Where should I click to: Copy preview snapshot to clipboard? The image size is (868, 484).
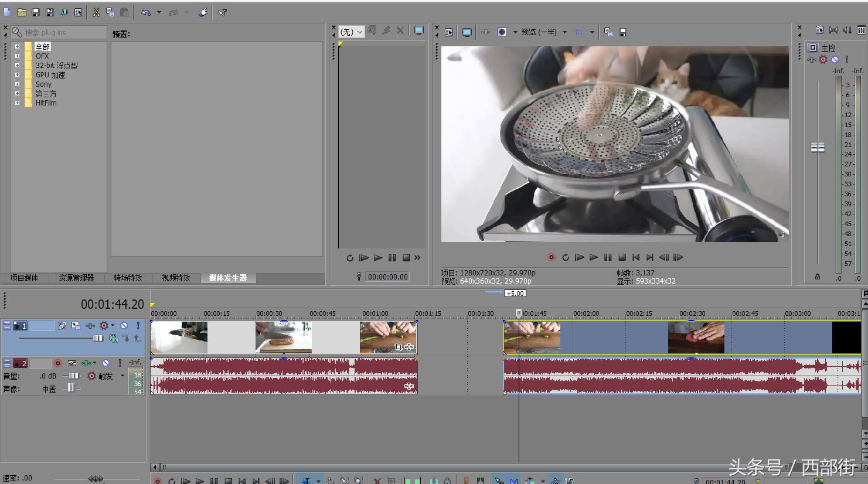pos(608,32)
